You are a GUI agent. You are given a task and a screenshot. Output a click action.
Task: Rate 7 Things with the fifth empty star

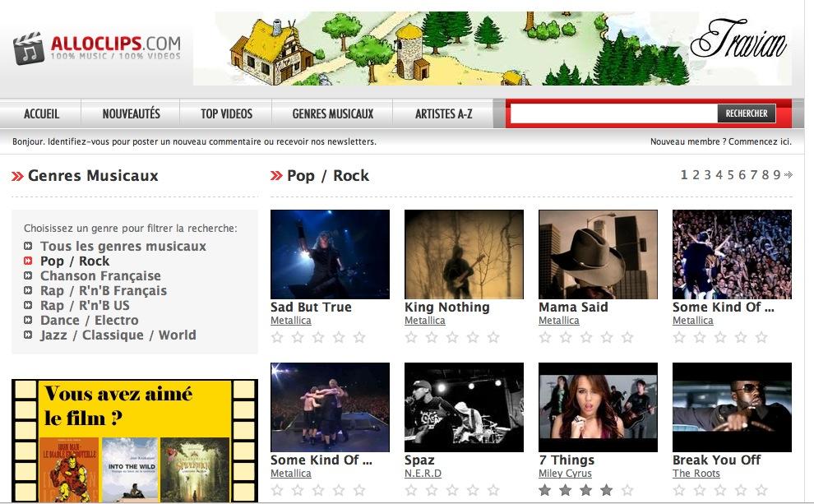(627, 490)
